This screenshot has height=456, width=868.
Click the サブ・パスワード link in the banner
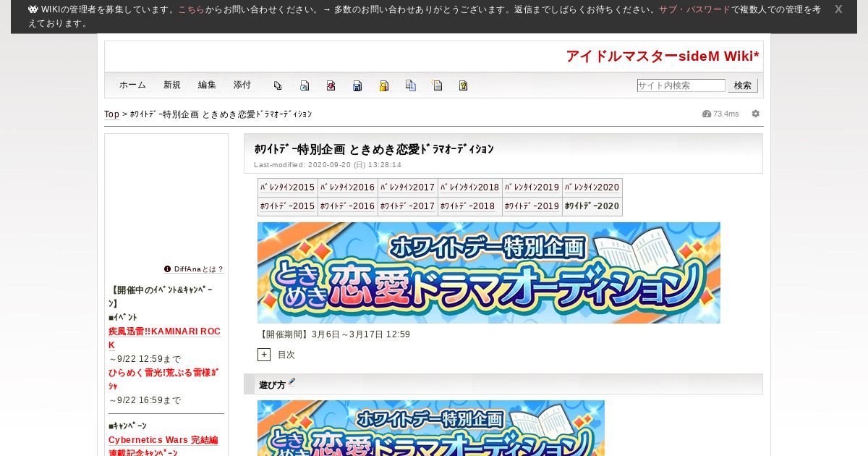(x=694, y=9)
